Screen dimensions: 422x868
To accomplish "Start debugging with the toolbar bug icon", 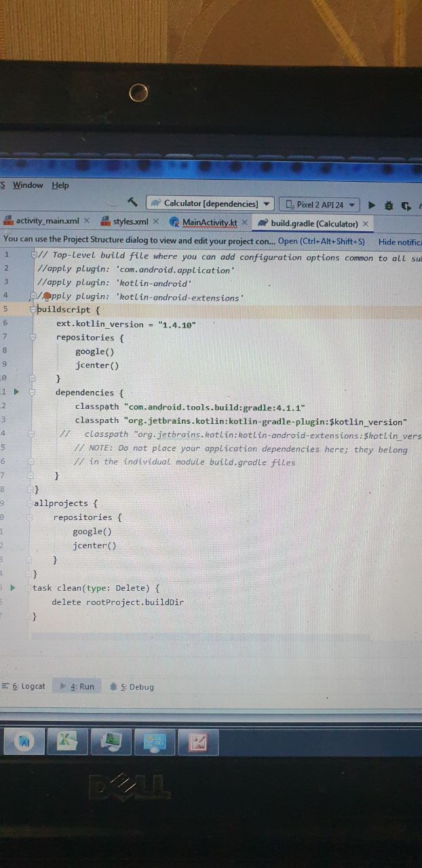I will pos(389,205).
